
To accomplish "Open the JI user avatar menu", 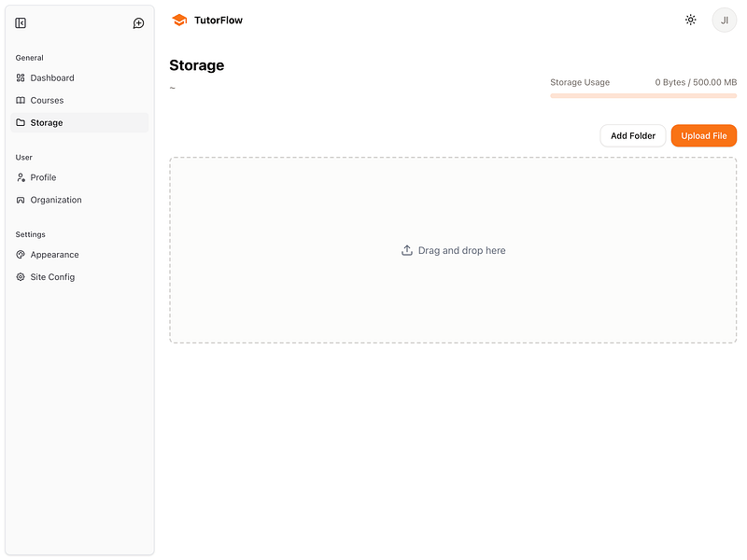I will point(724,20).
